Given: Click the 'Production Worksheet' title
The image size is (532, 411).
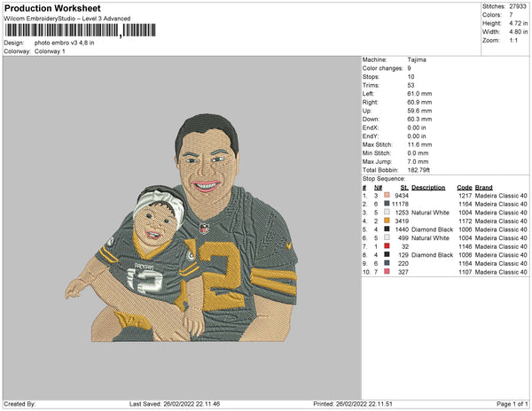Looking at the screenshot, I should (x=52, y=8).
